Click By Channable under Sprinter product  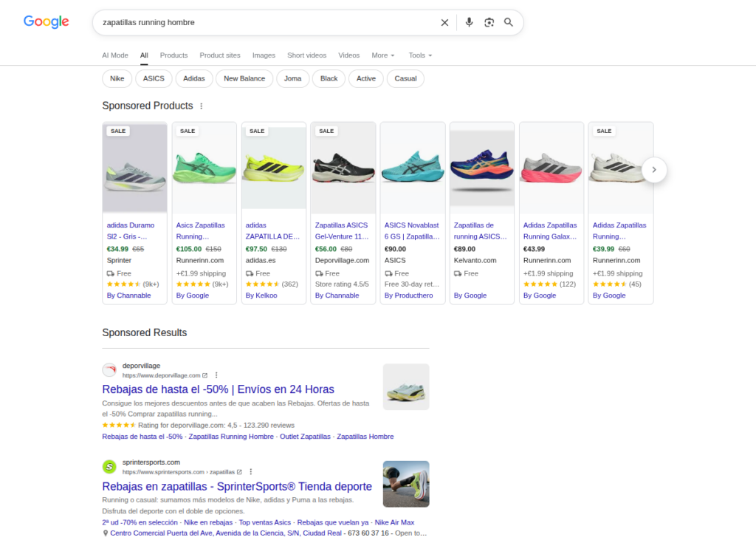[128, 296]
